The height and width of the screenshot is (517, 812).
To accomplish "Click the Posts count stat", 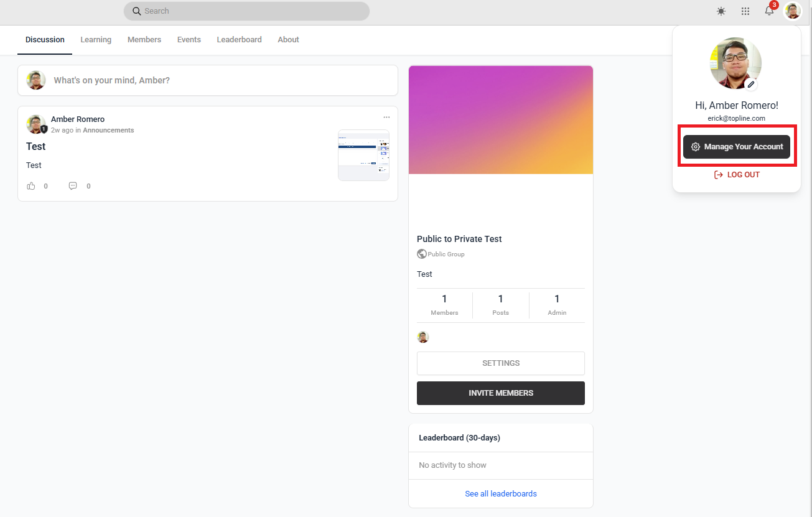I will [500, 305].
